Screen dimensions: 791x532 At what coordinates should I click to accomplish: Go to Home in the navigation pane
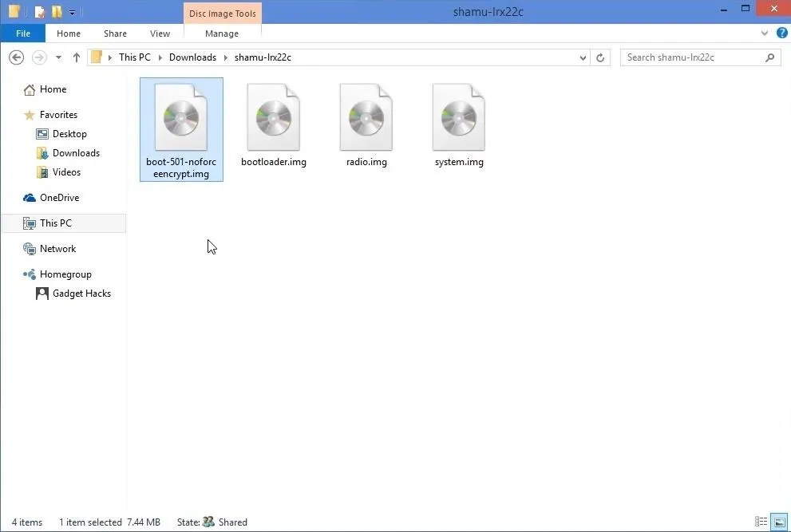(x=53, y=89)
